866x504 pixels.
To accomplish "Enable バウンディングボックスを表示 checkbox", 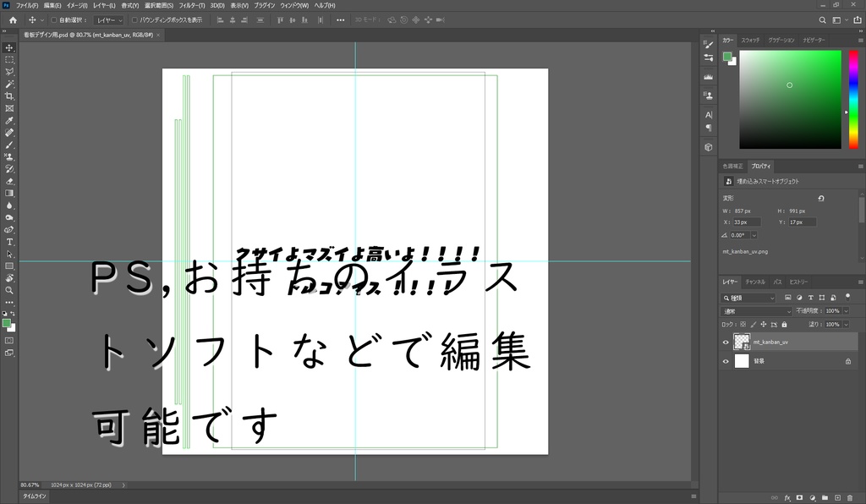I will (134, 20).
